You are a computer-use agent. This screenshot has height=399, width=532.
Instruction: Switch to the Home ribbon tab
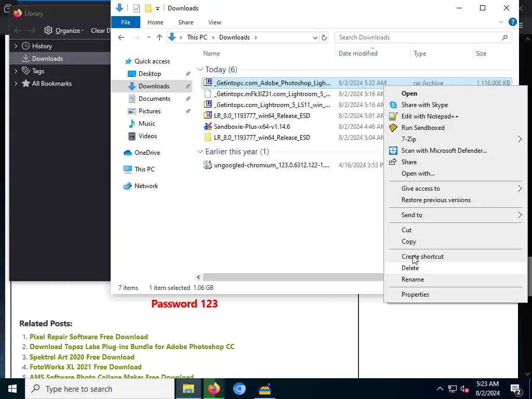[x=155, y=22]
